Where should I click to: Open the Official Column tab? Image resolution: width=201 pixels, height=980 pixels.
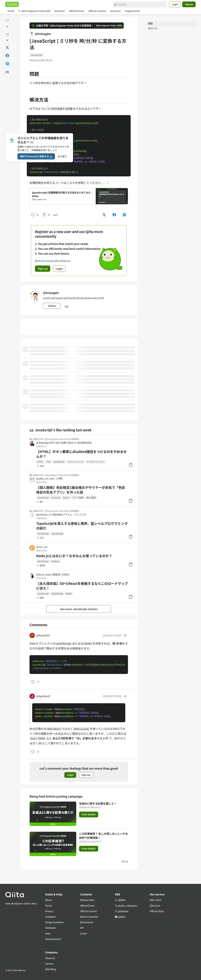point(97,11)
